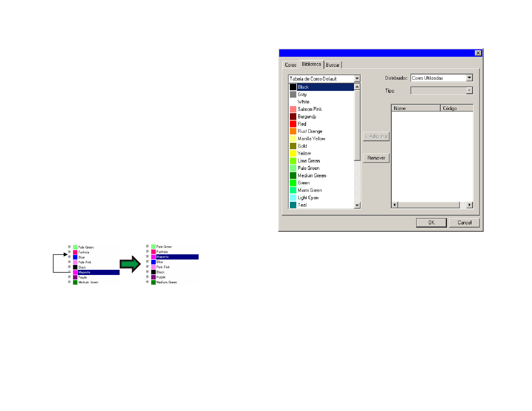
Task: Close the color library dialog
Action: pos(478,53)
